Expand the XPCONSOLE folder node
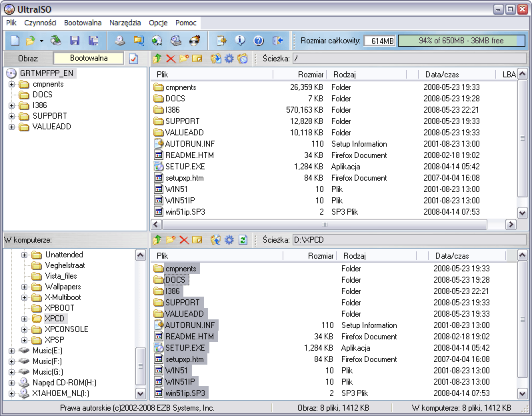Viewport: 532px width, 416px height. pos(24,329)
